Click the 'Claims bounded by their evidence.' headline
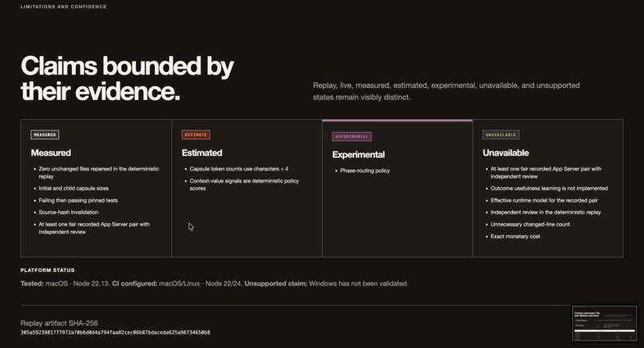This screenshot has width=644, height=348. 127,78
